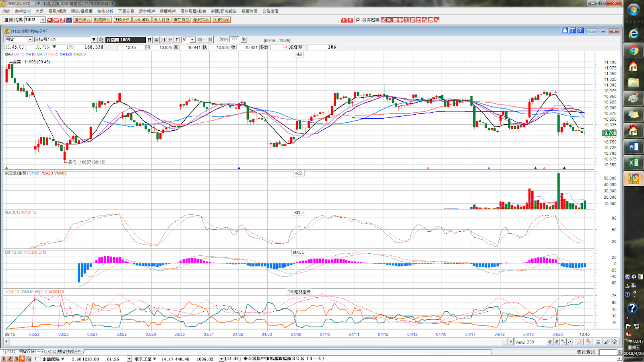
Task: Click the blue down-arrow toolbar icon
Action: [69, 20]
